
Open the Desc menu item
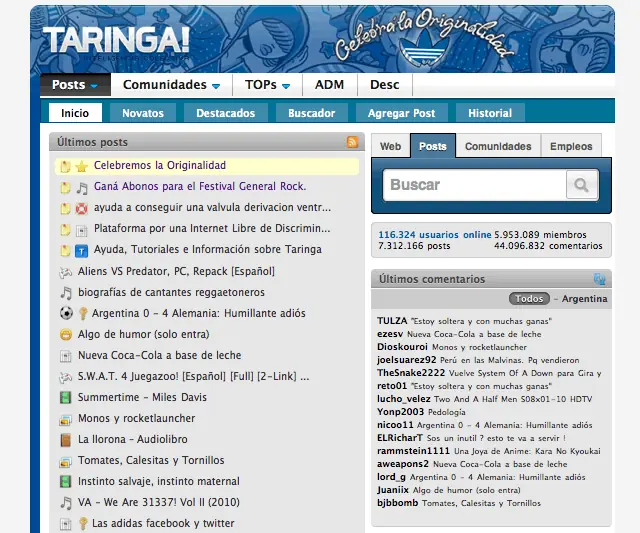(x=384, y=84)
